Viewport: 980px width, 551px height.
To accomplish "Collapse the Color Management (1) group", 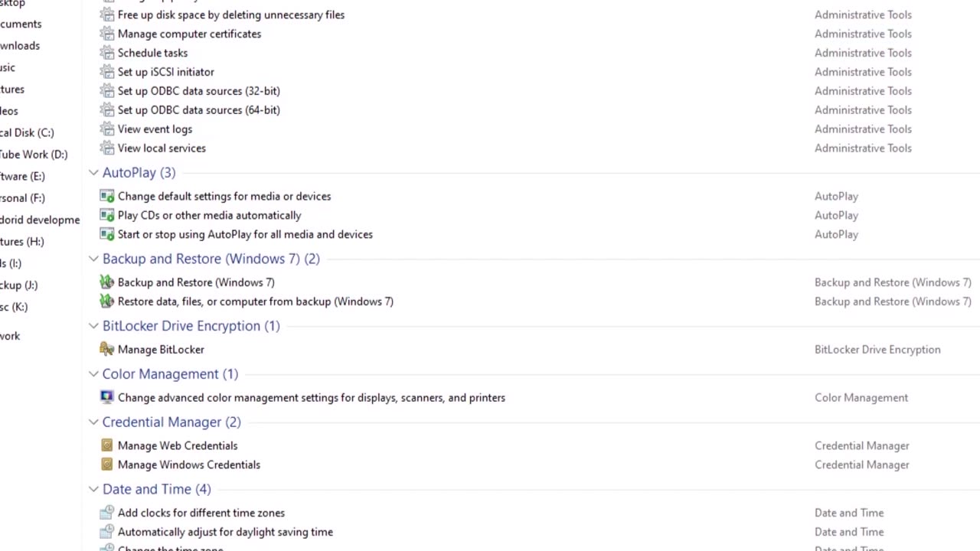I will tap(93, 374).
